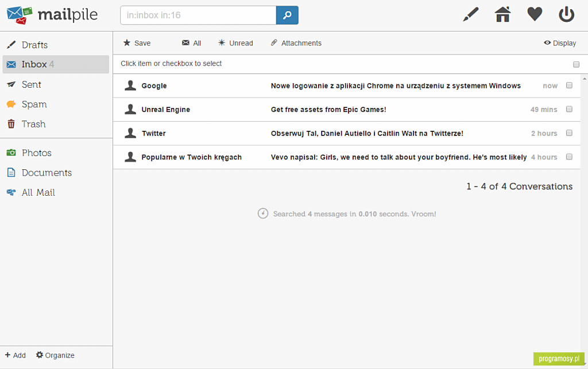Click the Drafts pencil icon
This screenshot has height=369, width=588.
click(11, 45)
